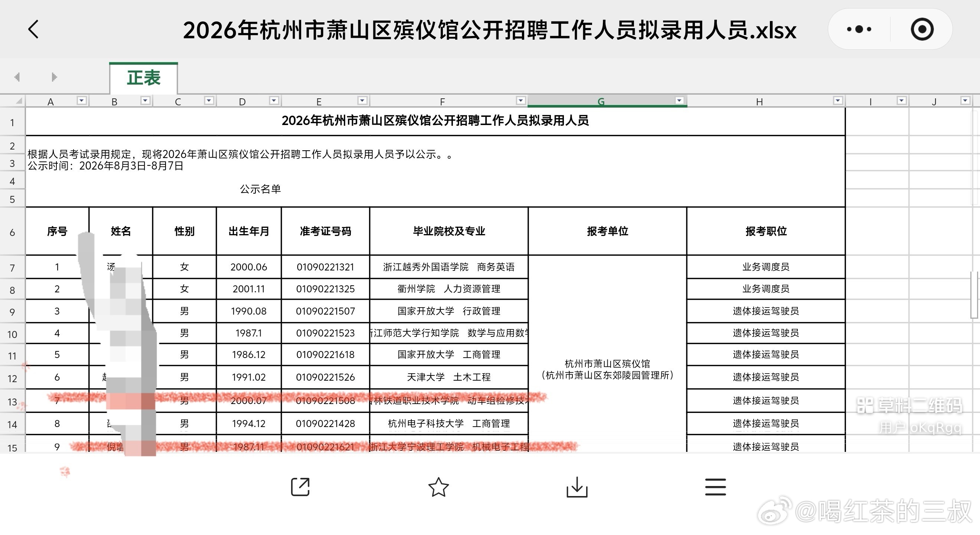Tap the share external-link icon
Viewport: 980px width, 535px height.
(x=300, y=487)
